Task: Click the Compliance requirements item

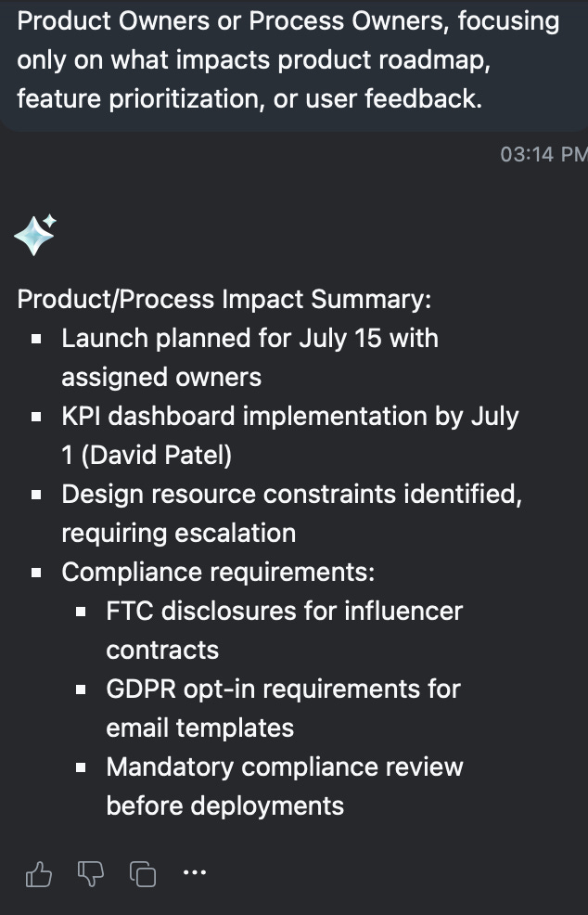Action: (x=218, y=572)
